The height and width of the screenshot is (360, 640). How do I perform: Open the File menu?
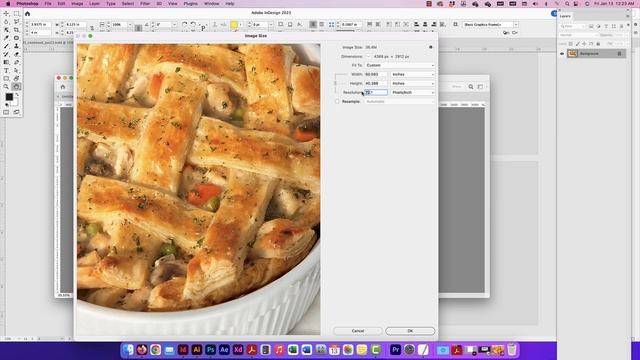(x=48, y=4)
